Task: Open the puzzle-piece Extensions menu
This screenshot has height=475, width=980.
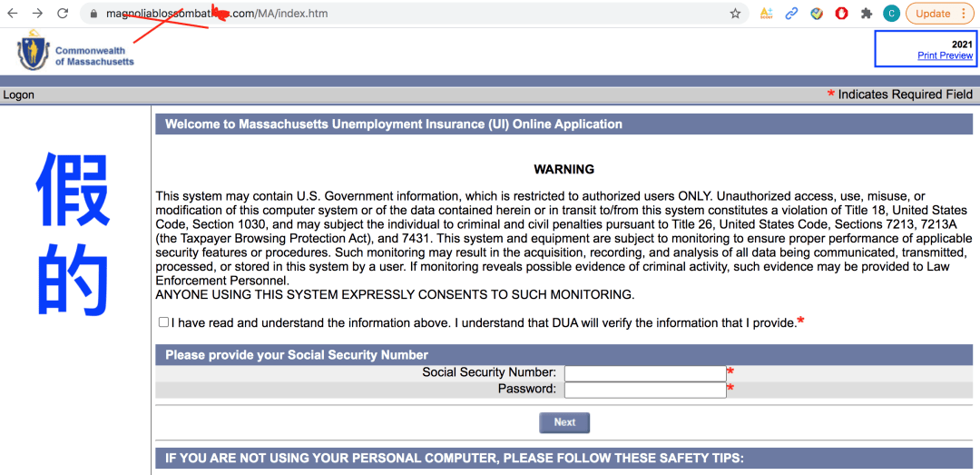Action: pyautogui.click(x=867, y=13)
